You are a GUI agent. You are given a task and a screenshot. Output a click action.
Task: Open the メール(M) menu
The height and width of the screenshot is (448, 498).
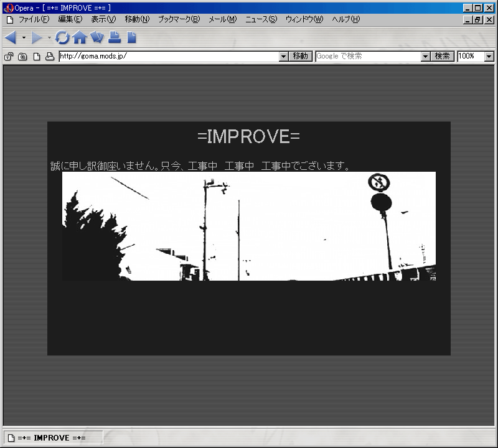223,19
